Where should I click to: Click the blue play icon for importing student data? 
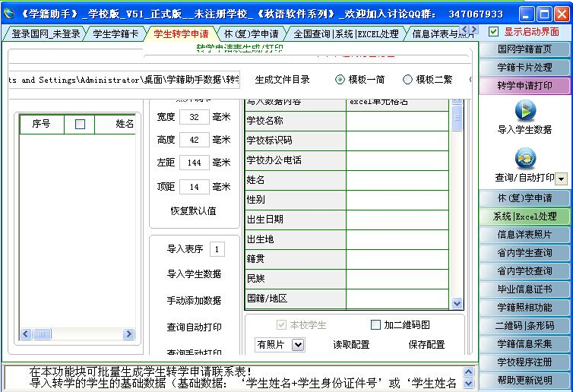[x=525, y=111]
